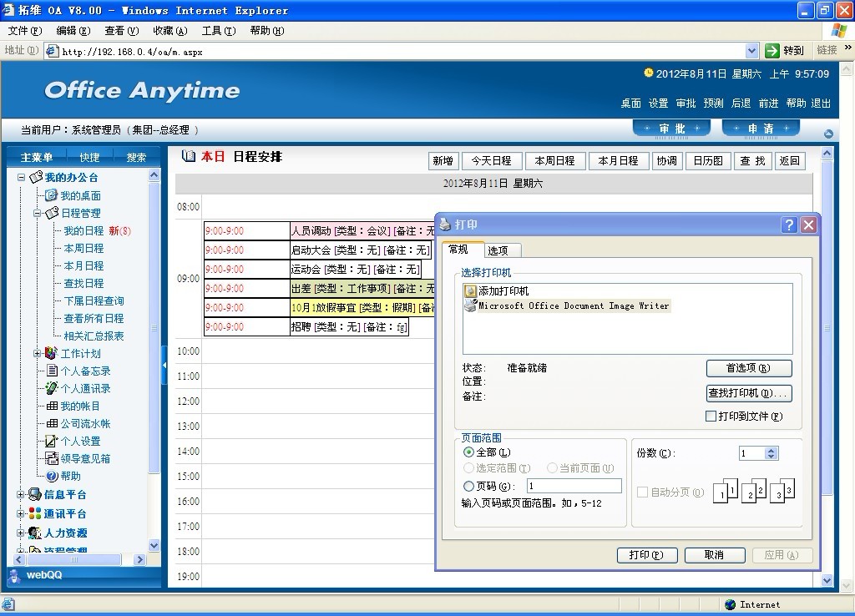Image resolution: width=855 pixels, height=616 pixels.
Task: Select the Microsoft Office Document Image Writer printer icon
Action: coord(470,305)
